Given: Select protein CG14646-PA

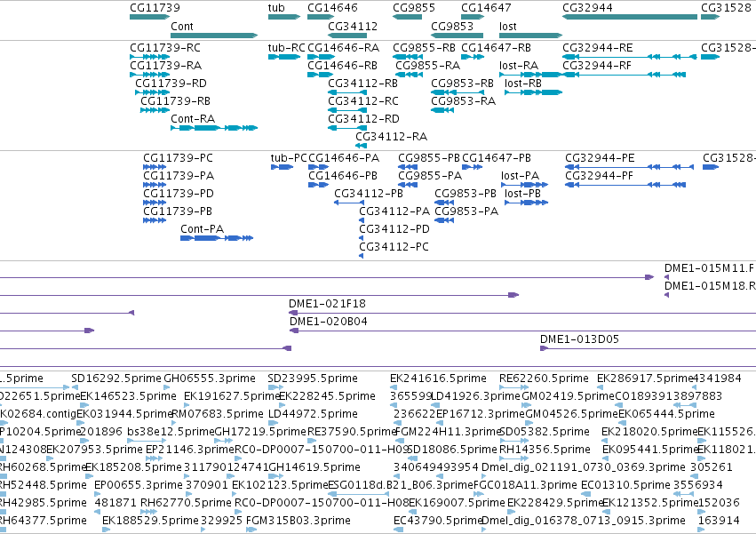Looking at the screenshot, I should [x=321, y=167].
